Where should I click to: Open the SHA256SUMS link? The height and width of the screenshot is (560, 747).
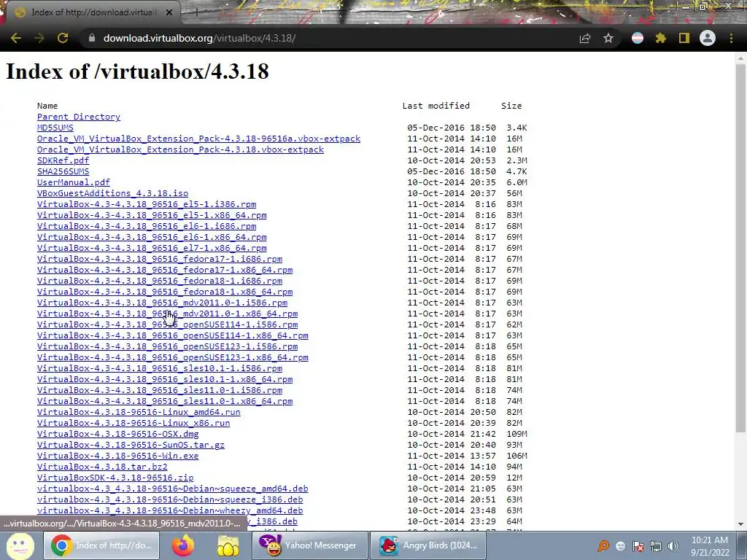click(63, 171)
